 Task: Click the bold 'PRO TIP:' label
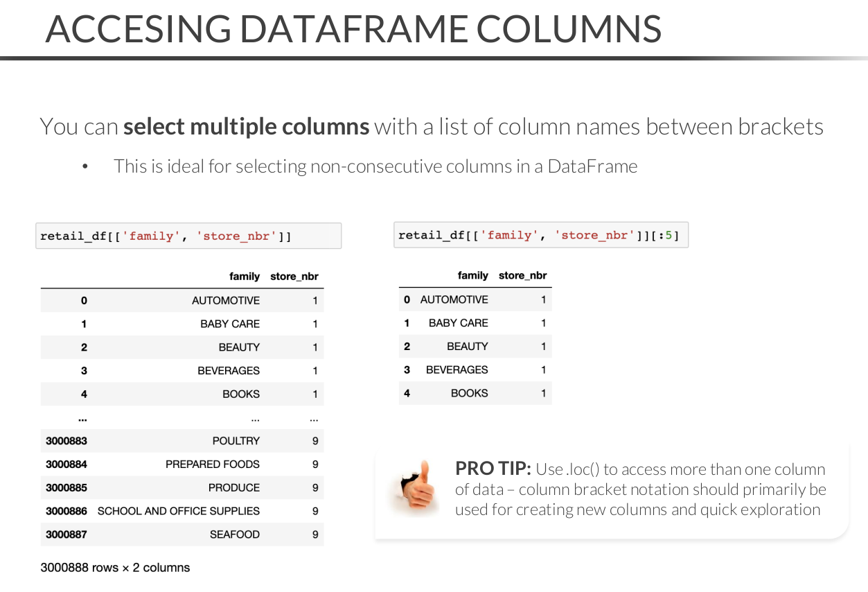(x=493, y=469)
